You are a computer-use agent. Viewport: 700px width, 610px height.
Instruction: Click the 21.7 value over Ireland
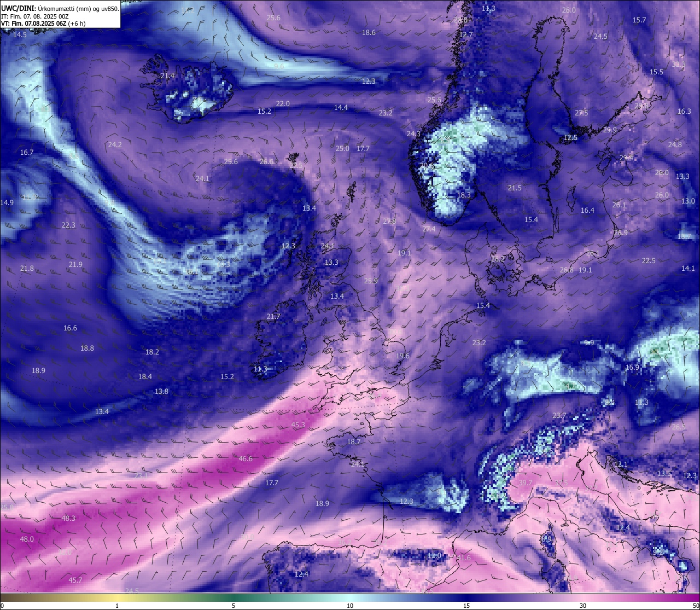coord(273,316)
